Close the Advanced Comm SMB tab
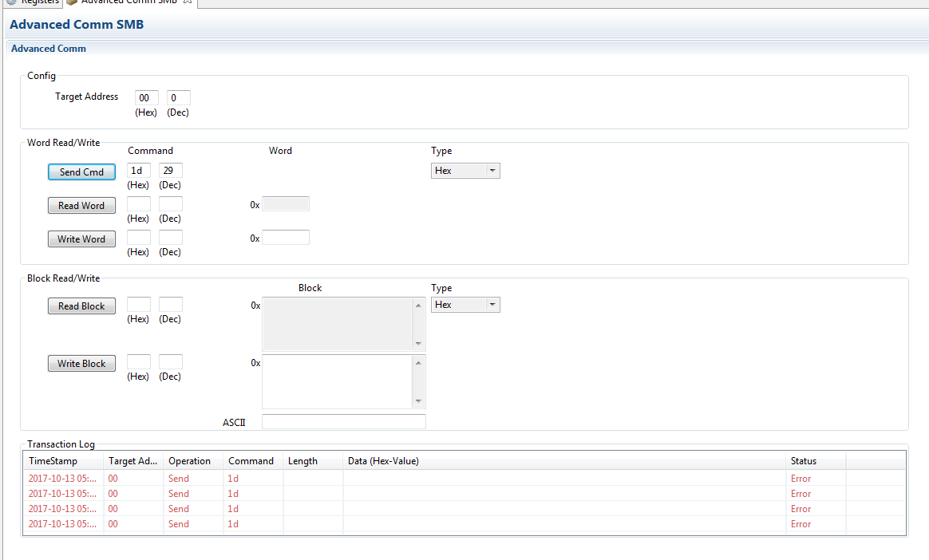The image size is (929, 560). click(x=188, y=2)
